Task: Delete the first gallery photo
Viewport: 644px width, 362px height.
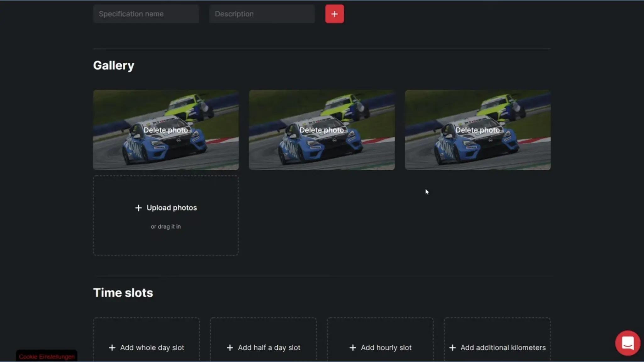Action: coord(166,130)
